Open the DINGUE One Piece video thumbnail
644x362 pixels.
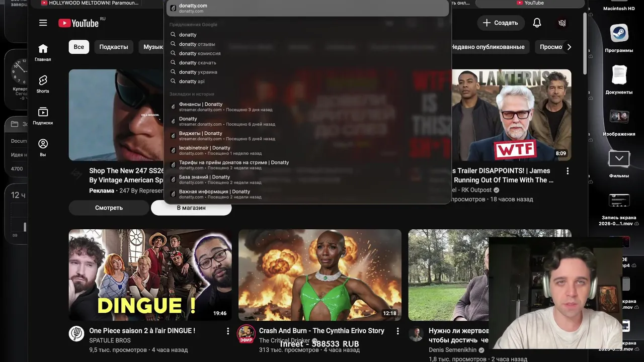150,275
